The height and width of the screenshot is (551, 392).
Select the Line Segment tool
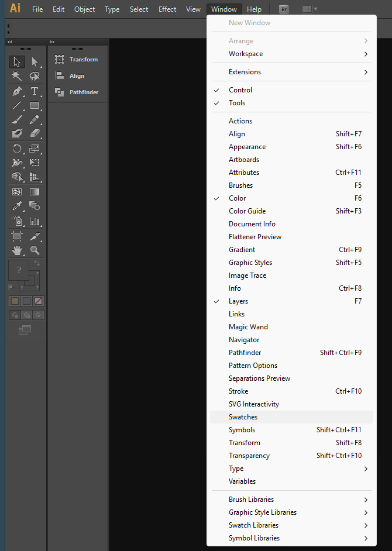click(x=17, y=105)
